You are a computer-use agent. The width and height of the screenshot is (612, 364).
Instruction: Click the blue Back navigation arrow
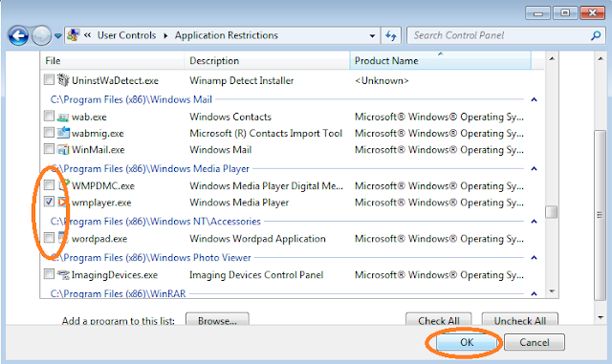18,36
